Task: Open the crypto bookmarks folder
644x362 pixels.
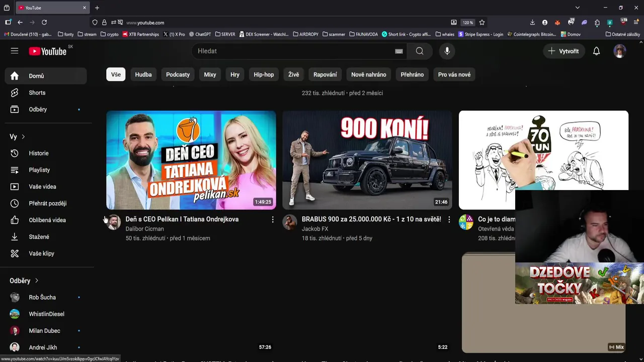Action: click(110, 34)
